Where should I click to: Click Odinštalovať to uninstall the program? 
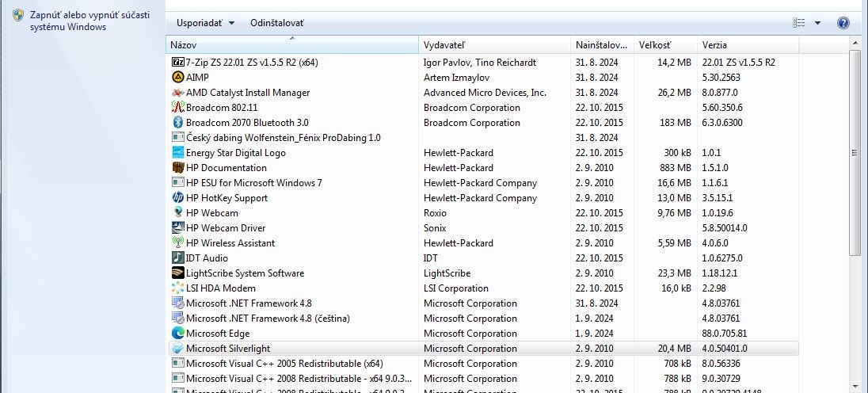[x=276, y=23]
